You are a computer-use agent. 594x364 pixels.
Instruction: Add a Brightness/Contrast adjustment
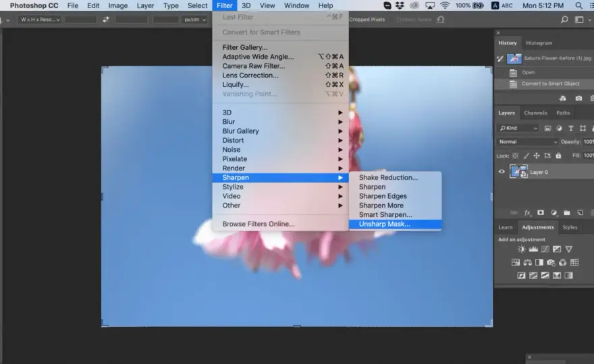[x=522, y=249]
